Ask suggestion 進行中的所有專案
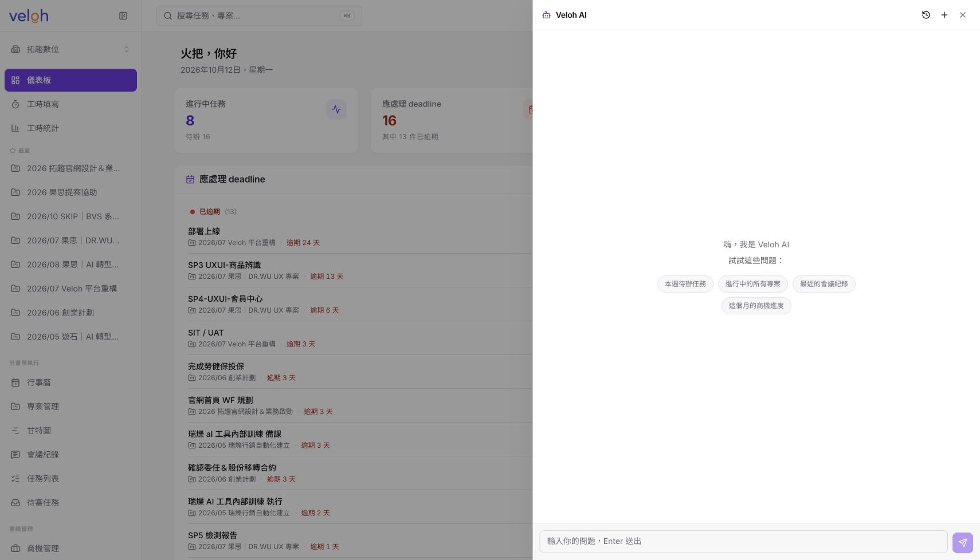 pyautogui.click(x=752, y=284)
